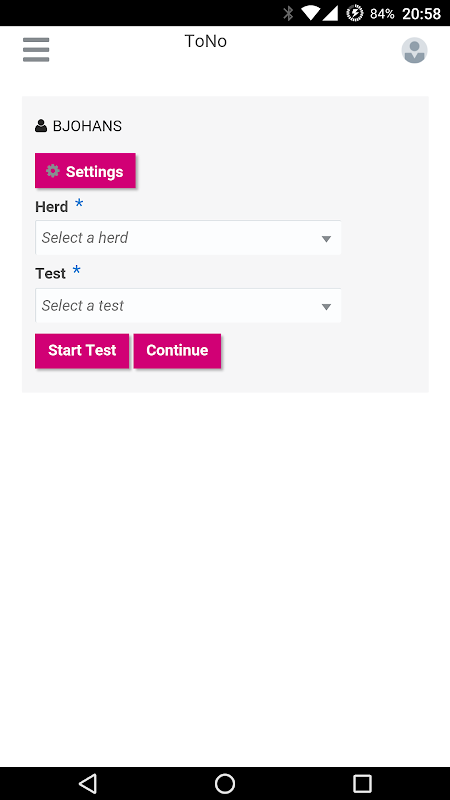The height and width of the screenshot is (800, 450).
Task: Tap the mobile signal strength icon
Action: 330,13
